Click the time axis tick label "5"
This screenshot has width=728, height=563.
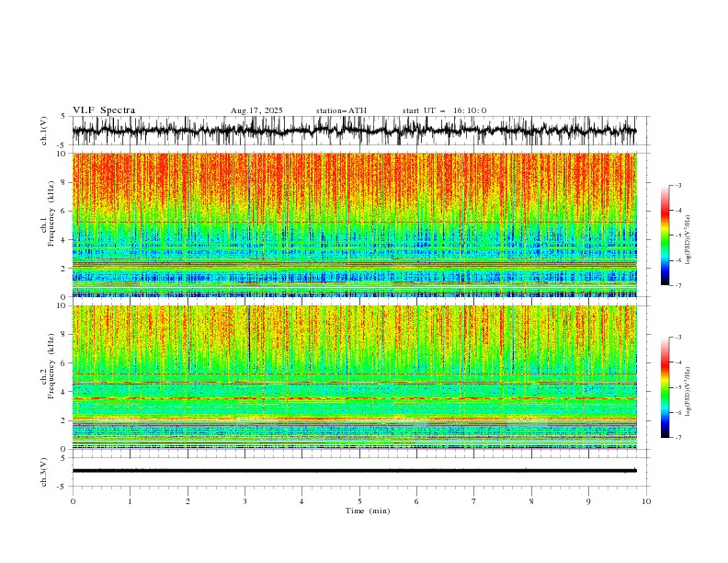point(359,501)
